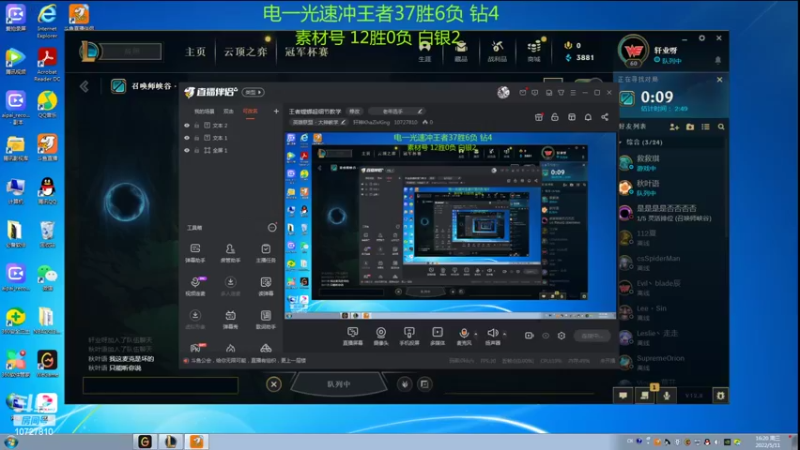The width and height of the screenshot is (800, 450).
Task: Open streaming app hamburger menu
Action: (573, 93)
